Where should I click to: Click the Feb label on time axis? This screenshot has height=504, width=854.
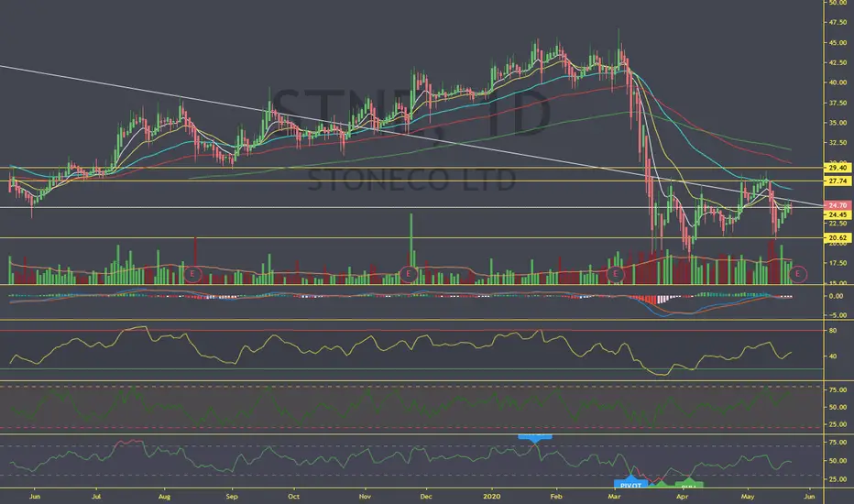556,497
